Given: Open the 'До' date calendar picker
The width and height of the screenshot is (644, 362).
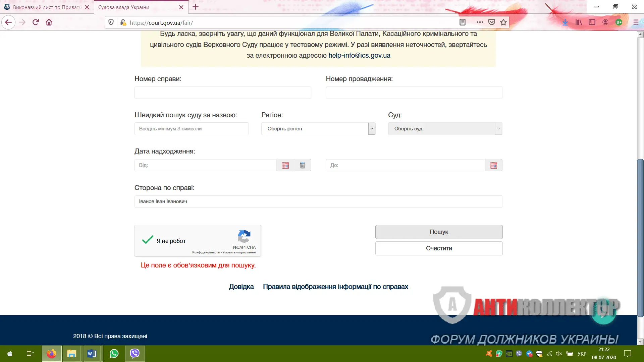Looking at the screenshot, I should 493,165.
